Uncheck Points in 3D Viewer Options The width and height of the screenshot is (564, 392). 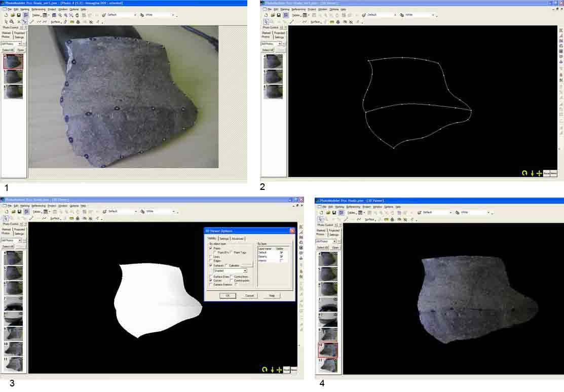click(211, 248)
